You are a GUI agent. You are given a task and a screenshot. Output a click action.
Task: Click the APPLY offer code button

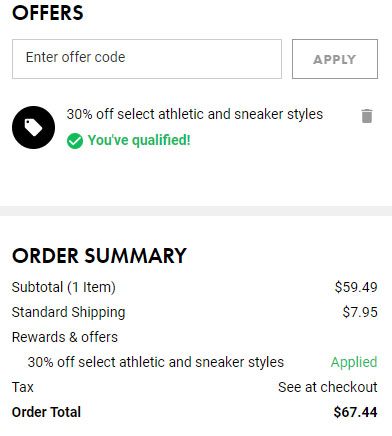(335, 59)
